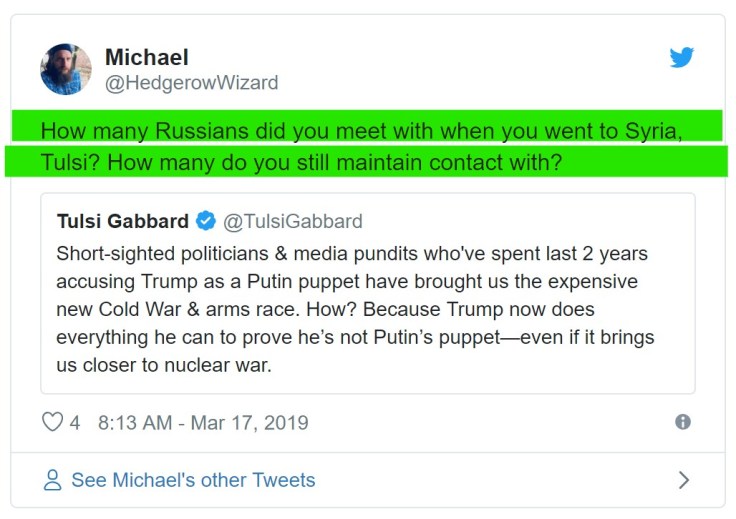
Task: Click the Twitter bird logo
Action: 681,58
